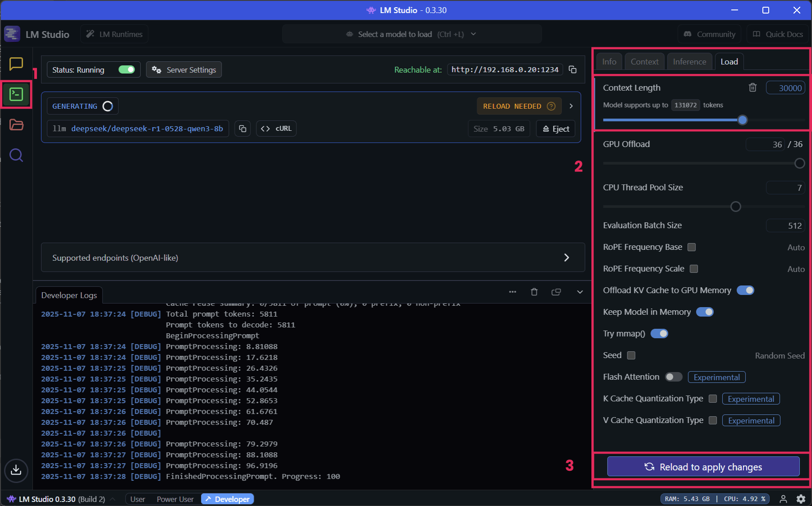The image size is (812, 506).
Task: Collapse the Developer Logs panel chevron
Action: pyautogui.click(x=580, y=292)
